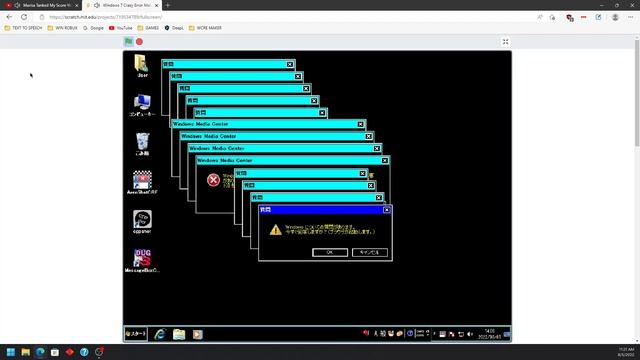Exit Scratch full screen mode
This screenshot has width=640, height=360.
(x=505, y=42)
